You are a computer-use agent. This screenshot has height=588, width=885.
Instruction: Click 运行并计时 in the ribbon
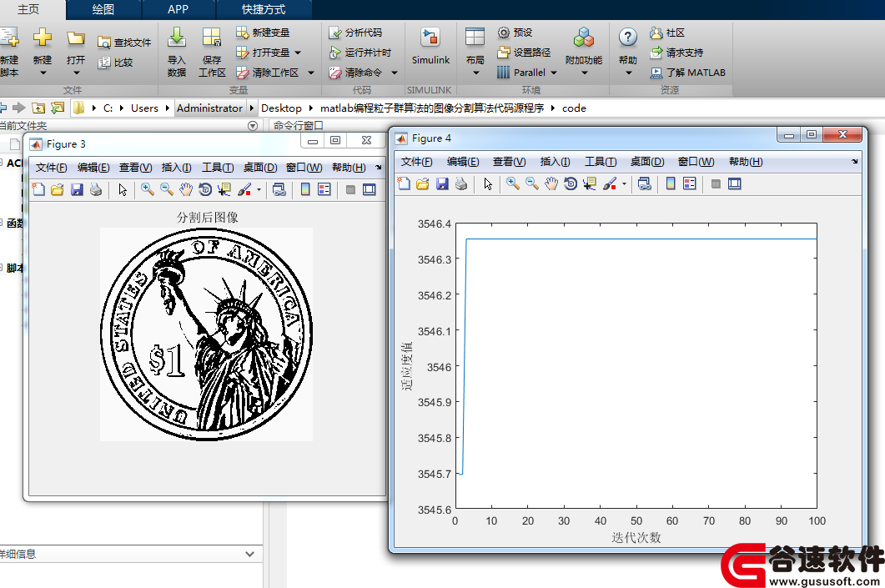(360, 53)
